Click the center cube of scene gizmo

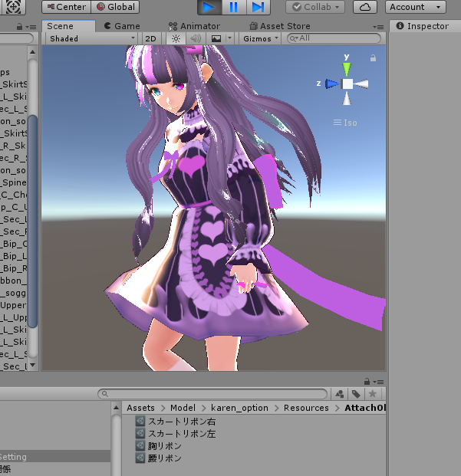tap(347, 84)
